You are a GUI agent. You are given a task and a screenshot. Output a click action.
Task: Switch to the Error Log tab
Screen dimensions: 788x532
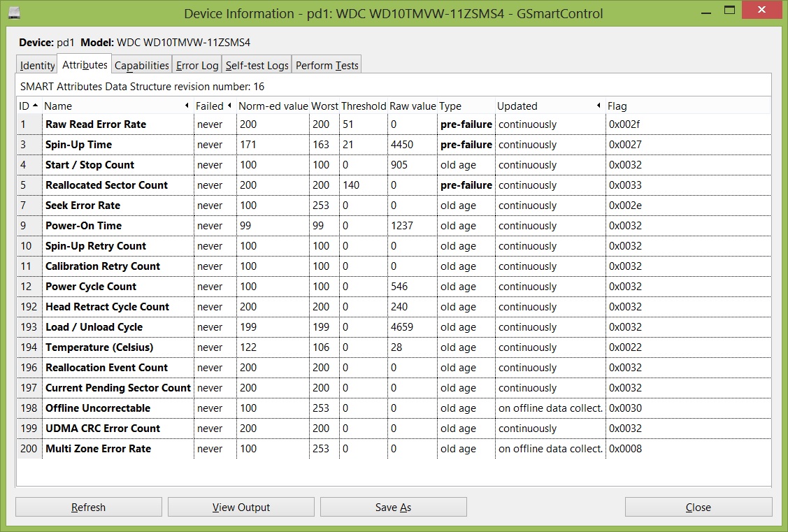pos(197,65)
